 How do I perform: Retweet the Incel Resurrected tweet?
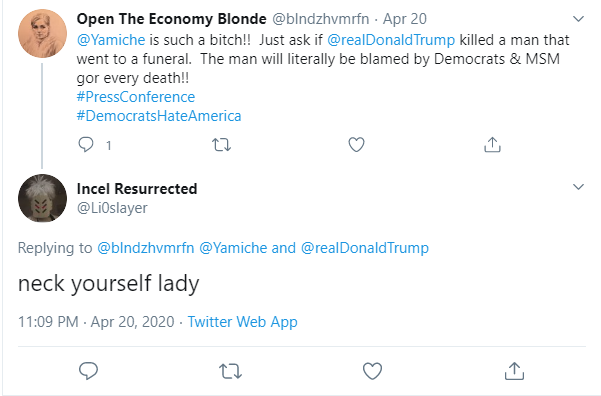click(x=230, y=371)
